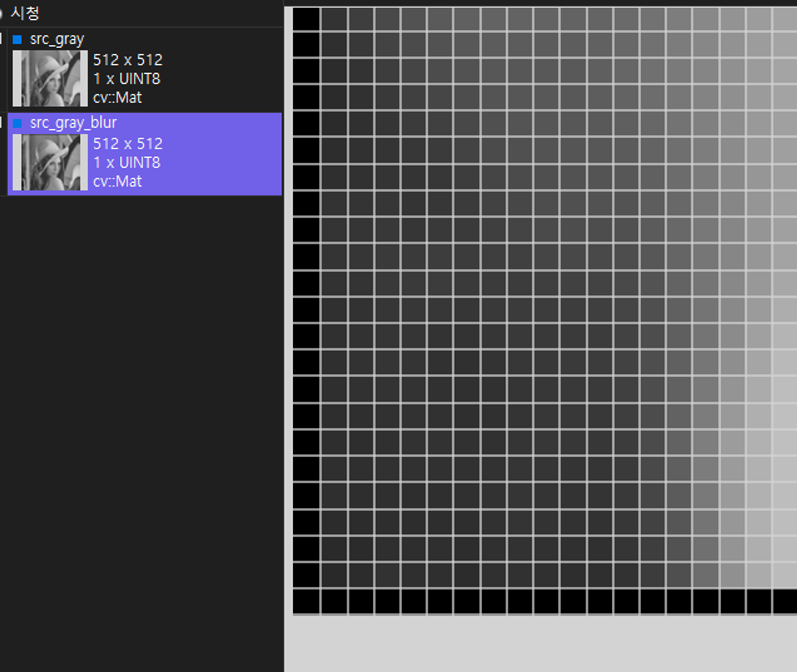
Task: Click the cv::Mat type label of src_gray_blur
Action: pyautogui.click(x=117, y=181)
